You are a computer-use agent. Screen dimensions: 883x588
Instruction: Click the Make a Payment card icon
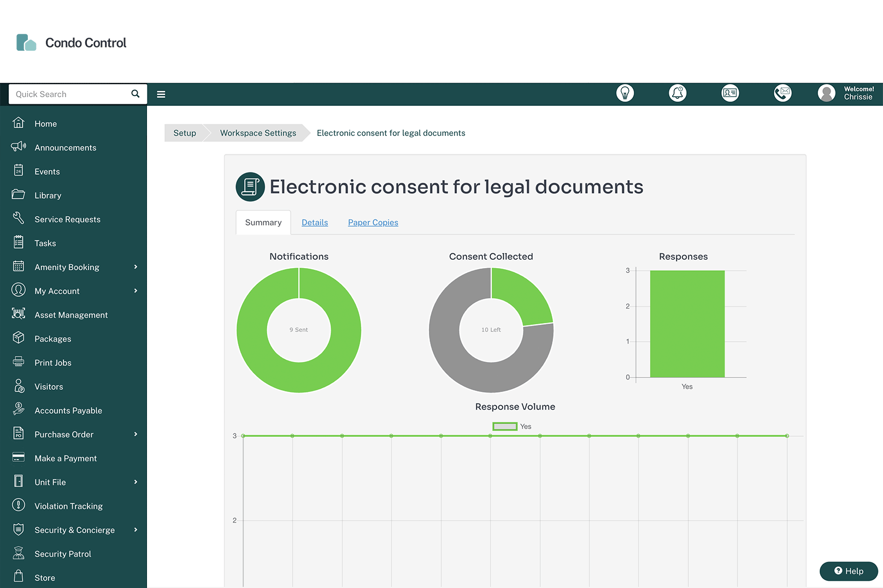pyautogui.click(x=19, y=458)
